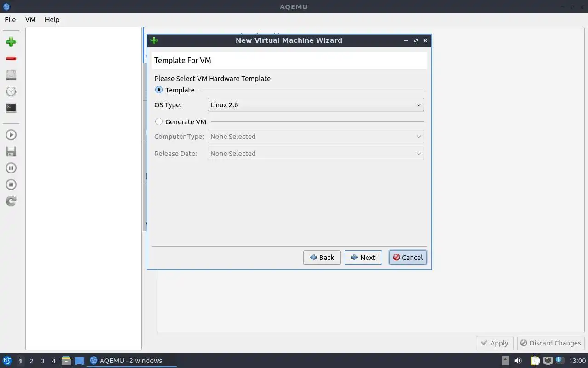Screen dimensions: 588x368
Task: Click the clipboard tray icon
Action: (x=535, y=361)
